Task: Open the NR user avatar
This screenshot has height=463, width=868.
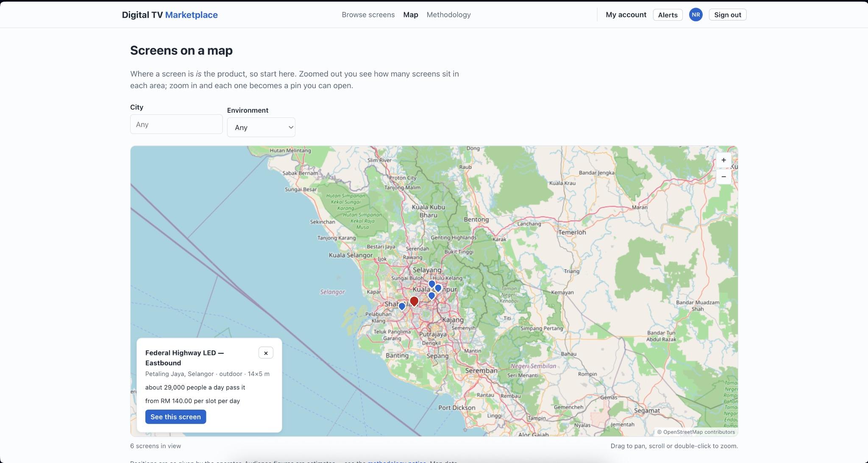Action: 696,15
